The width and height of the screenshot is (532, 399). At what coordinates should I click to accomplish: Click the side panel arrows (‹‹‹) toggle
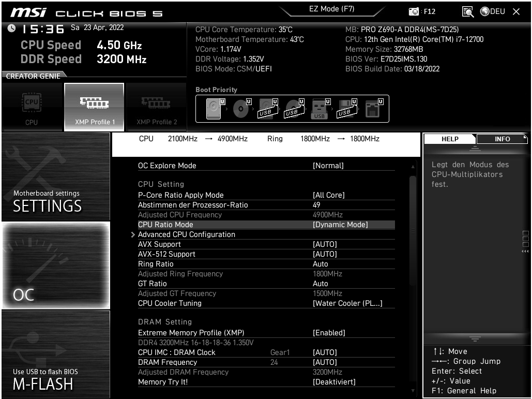525,252
